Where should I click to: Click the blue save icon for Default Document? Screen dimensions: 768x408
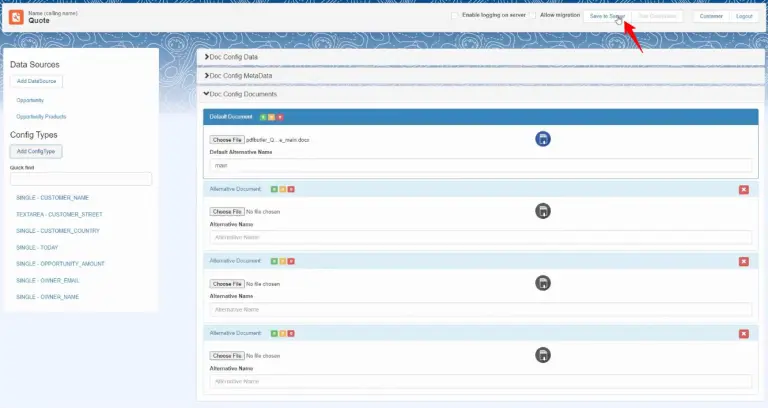[x=543, y=139]
